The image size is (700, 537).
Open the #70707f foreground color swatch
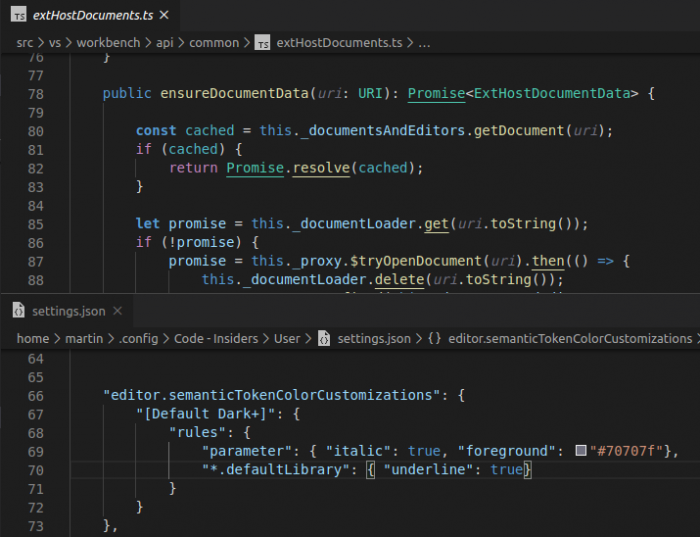tap(581, 451)
